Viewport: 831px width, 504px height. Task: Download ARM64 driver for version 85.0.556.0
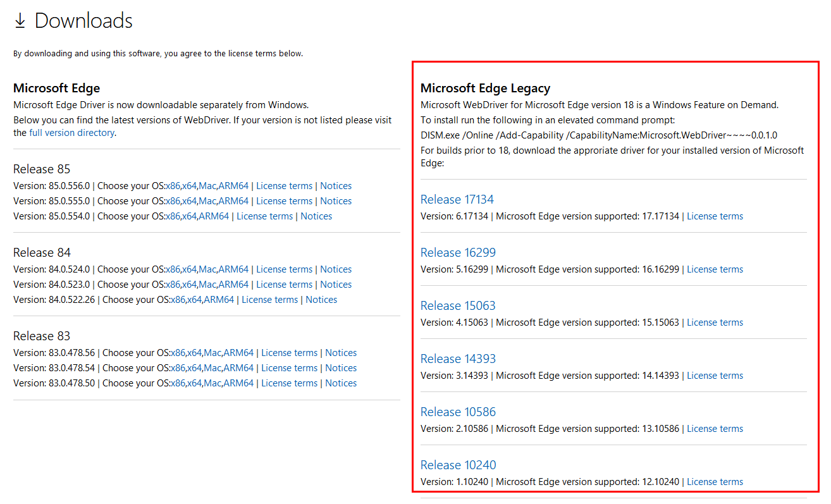click(x=233, y=186)
